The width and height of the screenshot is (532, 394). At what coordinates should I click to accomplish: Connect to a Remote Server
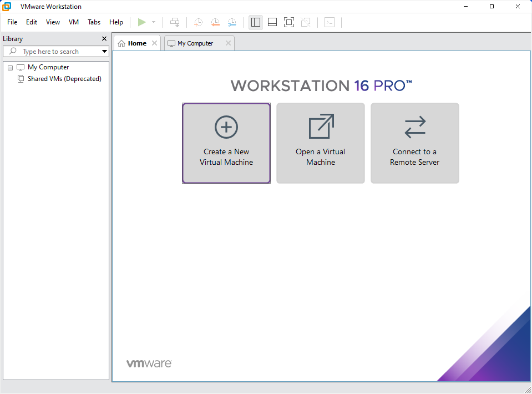(x=414, y=143)
